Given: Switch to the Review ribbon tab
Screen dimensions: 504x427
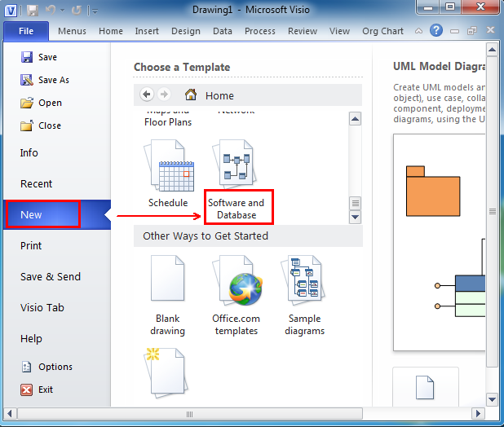Looking at the screenshot, I should (303, 31).
